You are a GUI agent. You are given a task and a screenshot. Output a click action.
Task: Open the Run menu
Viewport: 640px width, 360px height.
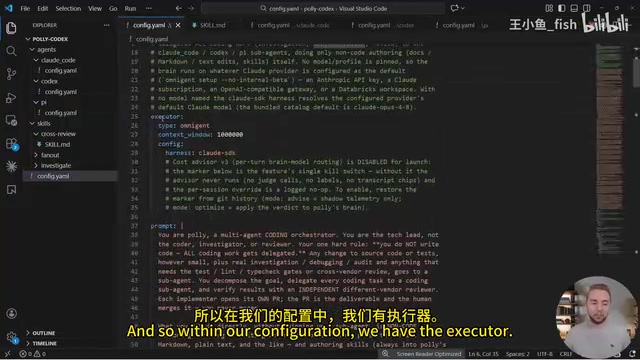coord(130,8)
